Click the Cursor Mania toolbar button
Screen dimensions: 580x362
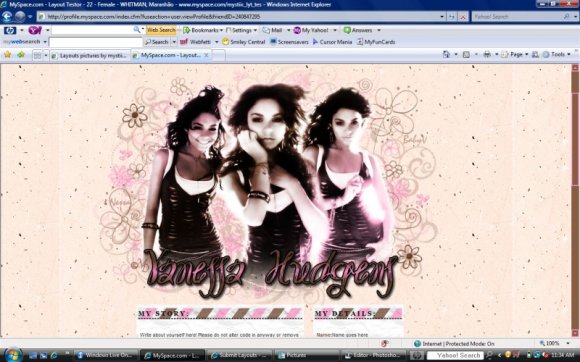[332, 42]
